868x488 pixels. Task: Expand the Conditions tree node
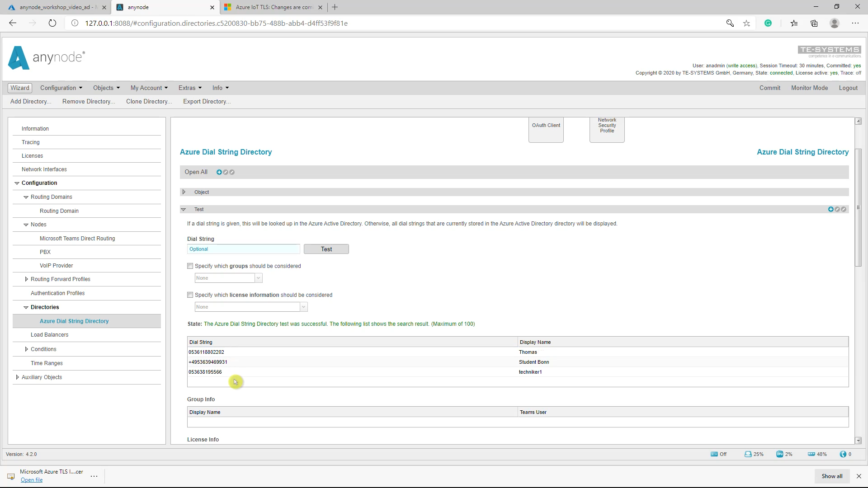pos(26,349)
